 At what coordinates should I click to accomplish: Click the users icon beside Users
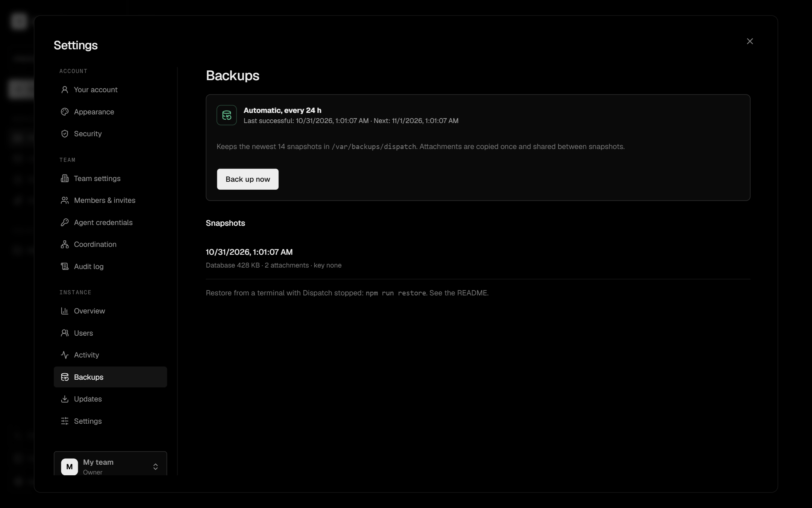click(65, 333)
